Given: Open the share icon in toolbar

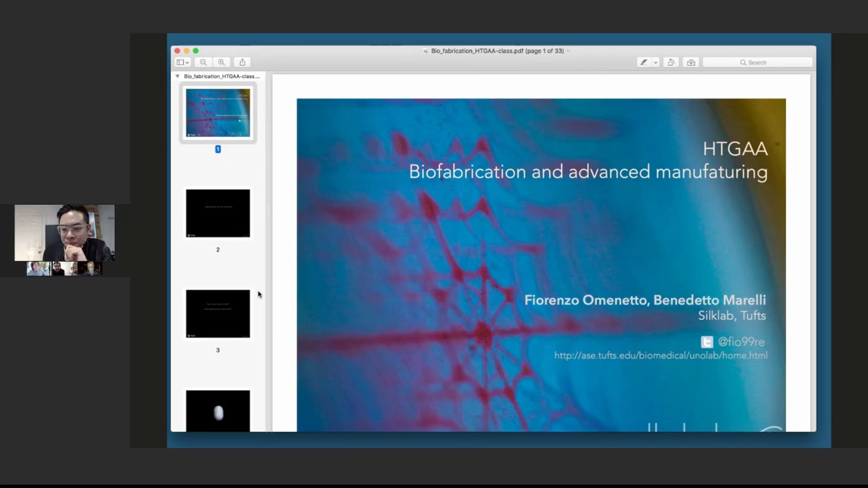Looking at the screenshot, I should [242, 62].
